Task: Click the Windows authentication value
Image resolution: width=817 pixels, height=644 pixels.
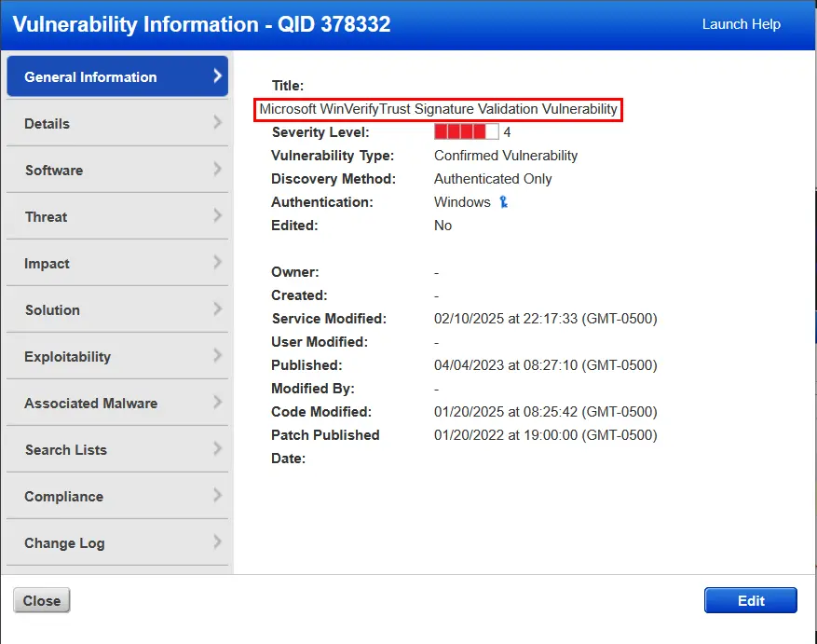Action: pos(462,202)
